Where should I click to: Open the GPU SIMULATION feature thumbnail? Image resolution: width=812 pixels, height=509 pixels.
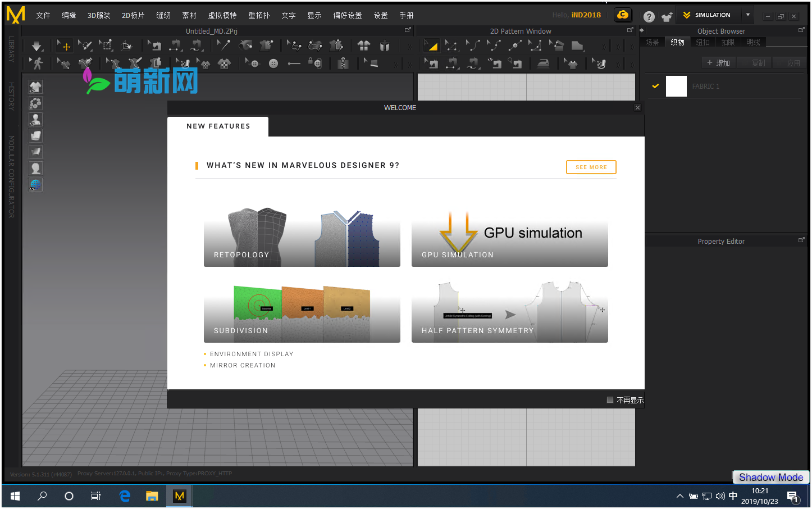509,238
